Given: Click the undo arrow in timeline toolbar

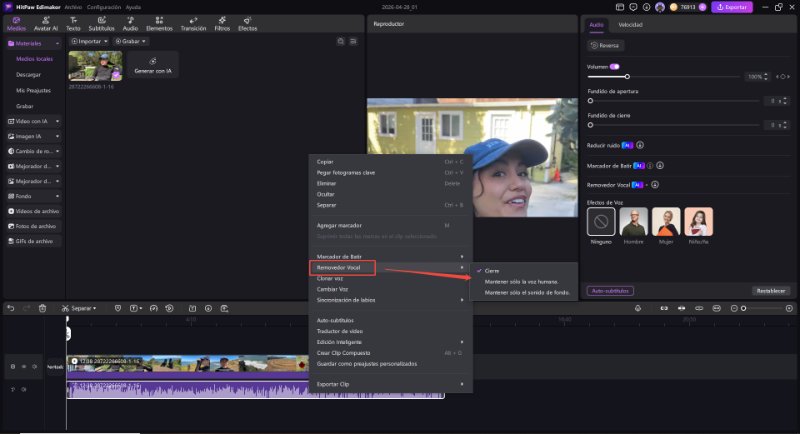Looking at the screenshot, I should point(11,308).
